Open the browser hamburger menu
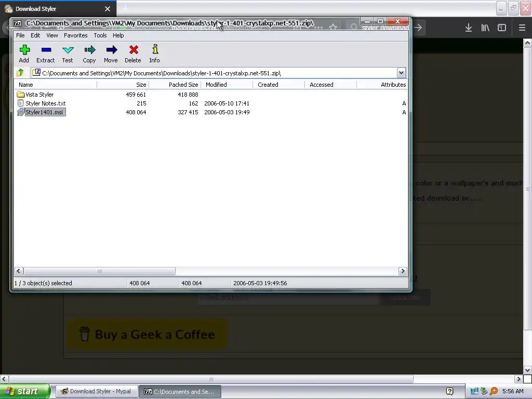The width and height of the screenshot is (532, 399). tap(522, 28)
